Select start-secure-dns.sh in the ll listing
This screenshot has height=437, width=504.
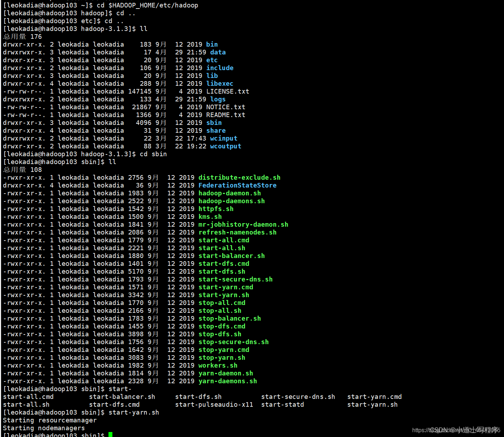(x=235, y=279)
